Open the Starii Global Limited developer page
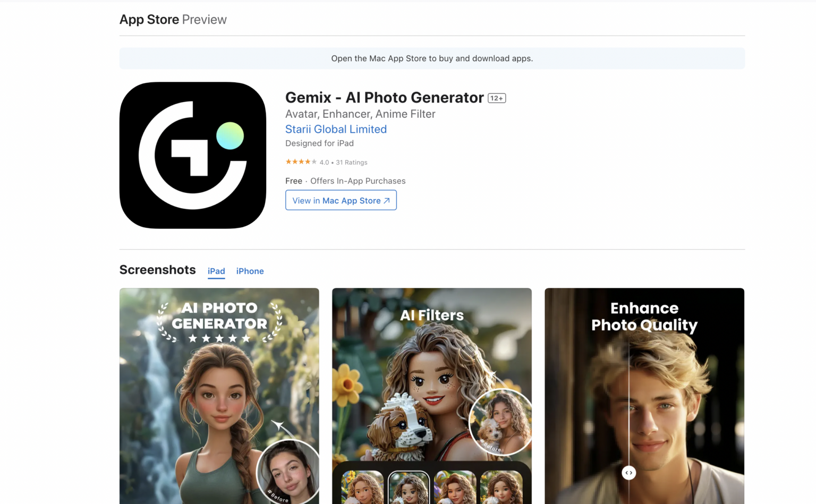 tap(336, 129)
